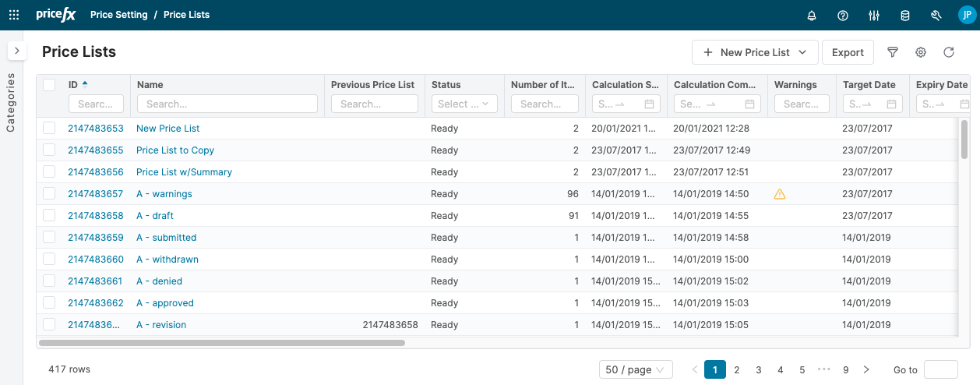Refresh the price lists table
980x385 pixels.
coord(949,52)
